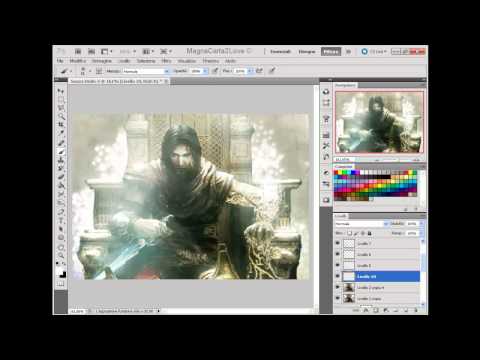Click the add layer style fx icon

click(366, 310)
